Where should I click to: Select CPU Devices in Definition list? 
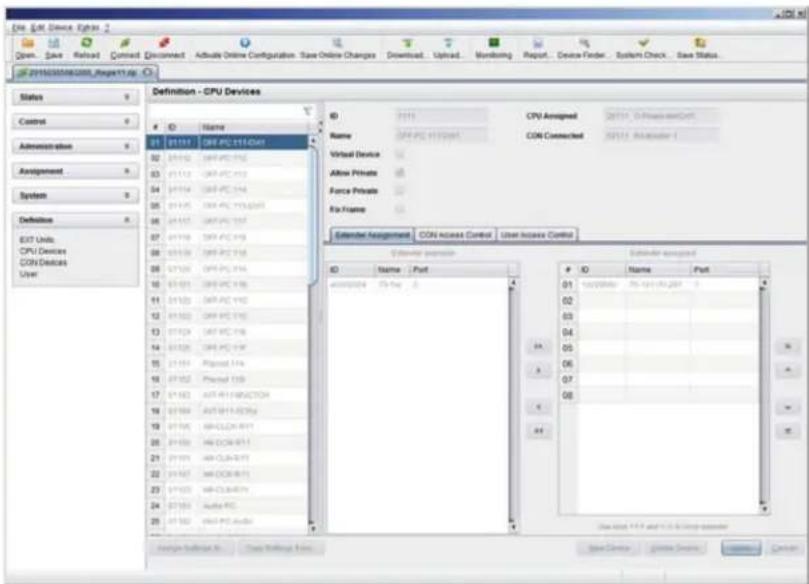click(x=43, y=251)
